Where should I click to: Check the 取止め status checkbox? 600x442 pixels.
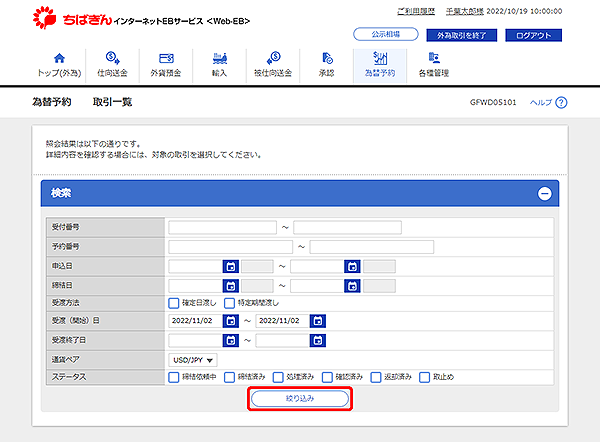424,377
